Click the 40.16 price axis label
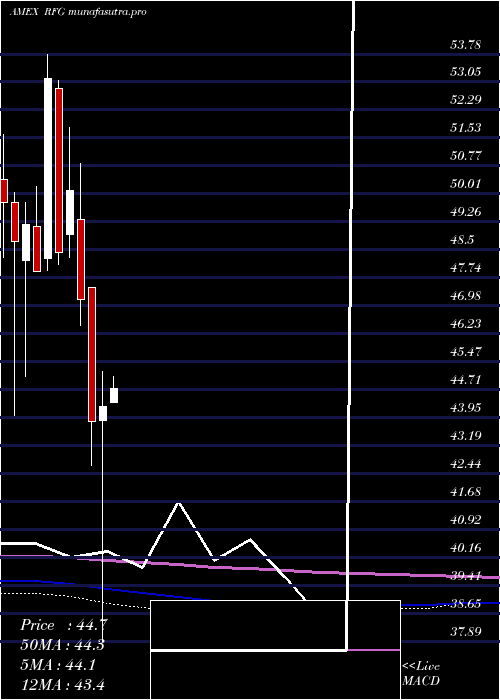The height and width of the screenshot is (700, 500). 466,548
